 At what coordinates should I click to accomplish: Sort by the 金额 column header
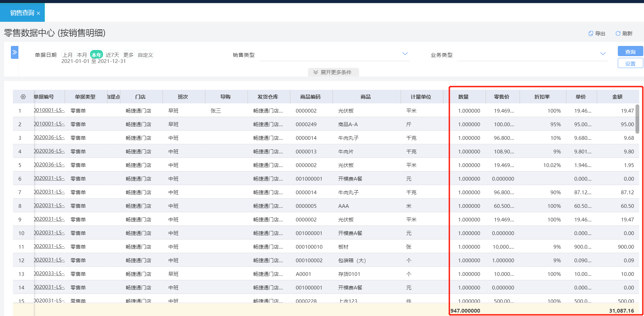pos(617,97)
